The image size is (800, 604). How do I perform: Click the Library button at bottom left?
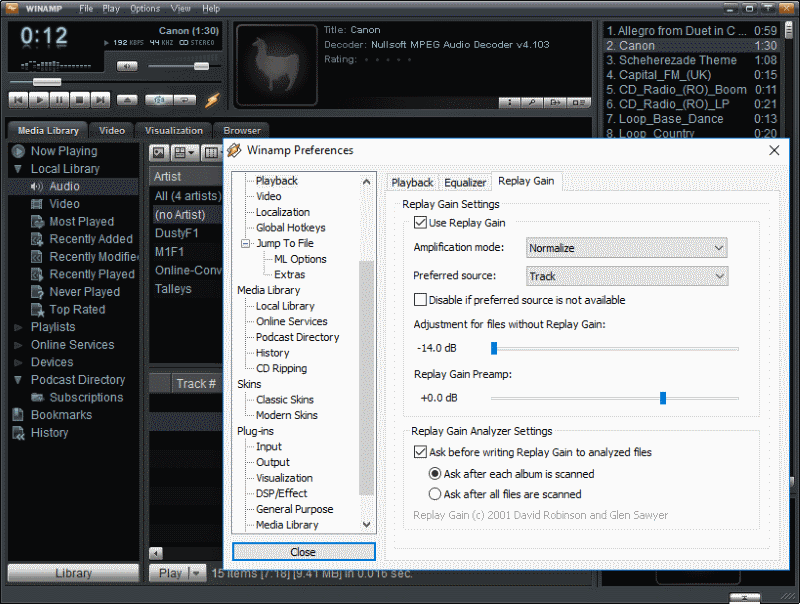coord(73,573)
